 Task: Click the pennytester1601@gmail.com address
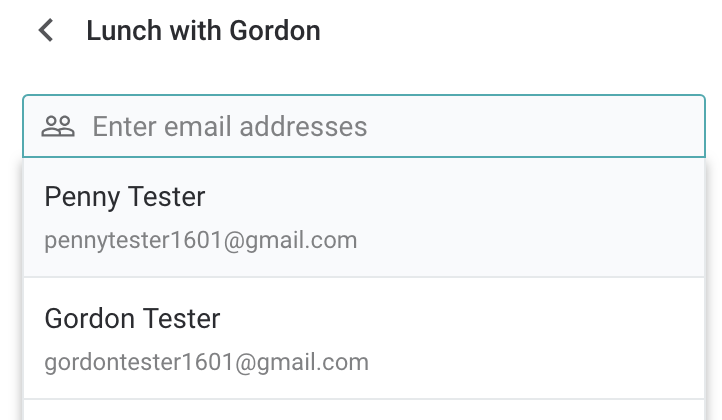pos(200,241)
